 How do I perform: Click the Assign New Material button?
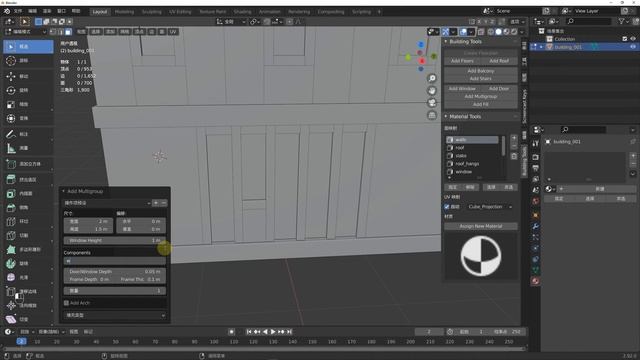coord(481,226)
